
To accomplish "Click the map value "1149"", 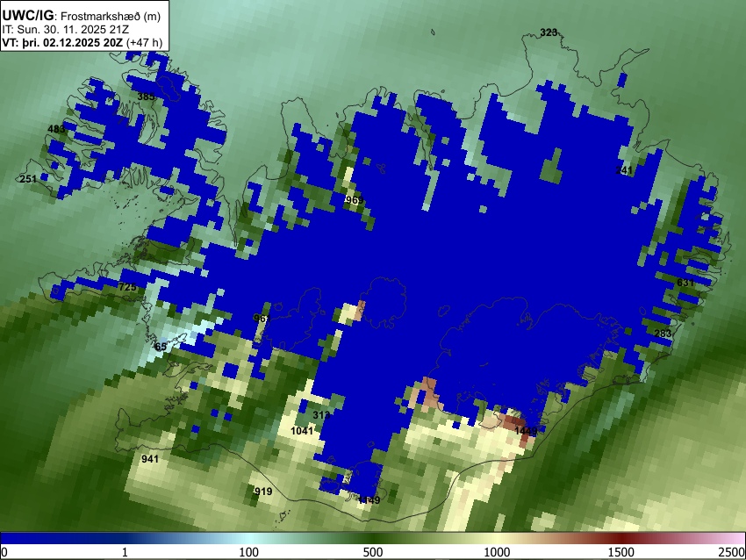I will coord(369,500).
